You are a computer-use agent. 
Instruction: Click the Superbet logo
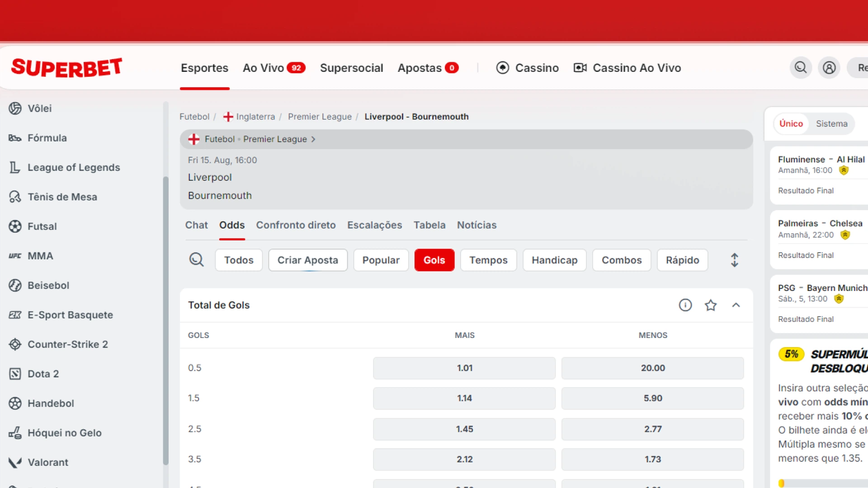point(66,68)
